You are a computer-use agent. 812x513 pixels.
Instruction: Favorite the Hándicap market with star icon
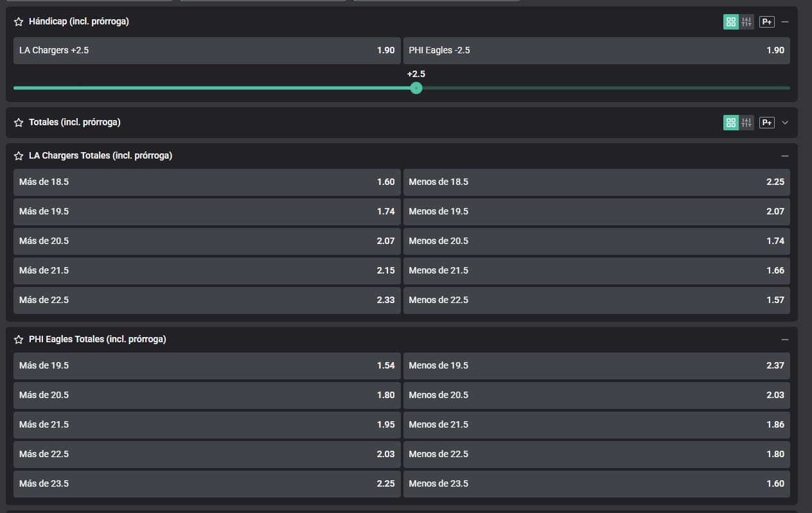tap(19, 22)
